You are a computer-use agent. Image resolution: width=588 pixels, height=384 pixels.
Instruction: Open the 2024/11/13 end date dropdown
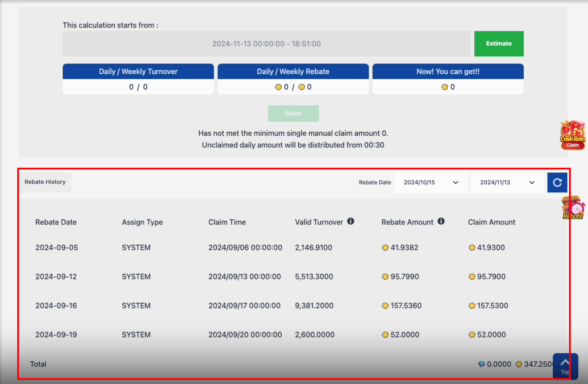point(507,183)
